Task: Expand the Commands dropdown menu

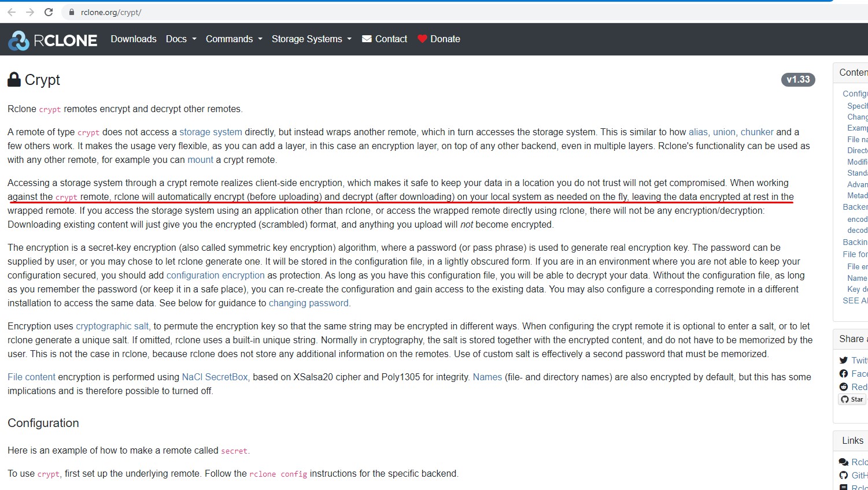Action: [234, 39]
